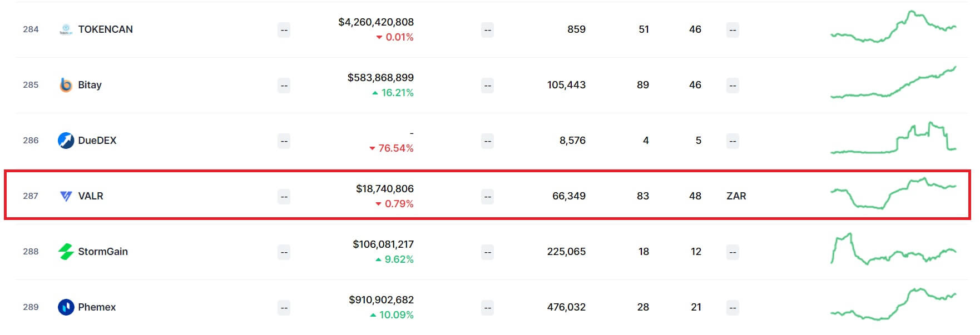The image size is (980, 335).
Task: Click the VALR logo icon
Action: point(66,196)
